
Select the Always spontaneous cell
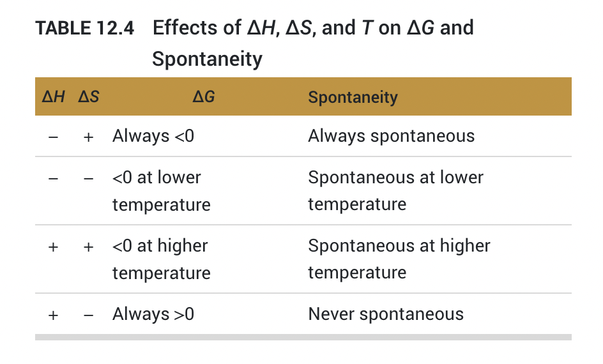[x=391, y=136]
